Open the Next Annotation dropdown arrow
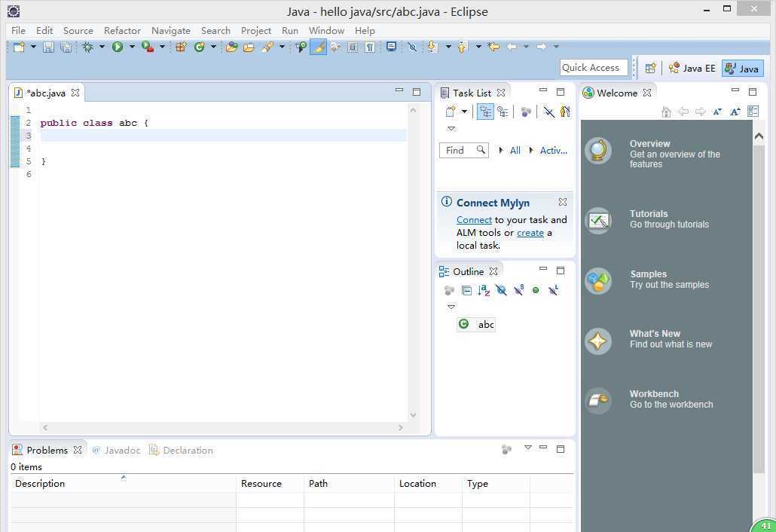Screen dimensions: 776x532 [x=448, y=47]
